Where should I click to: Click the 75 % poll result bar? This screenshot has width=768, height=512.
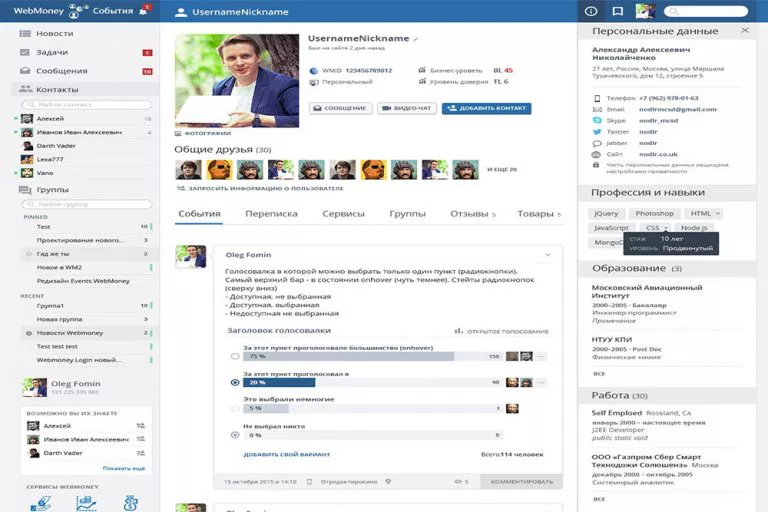pos(372,356)
